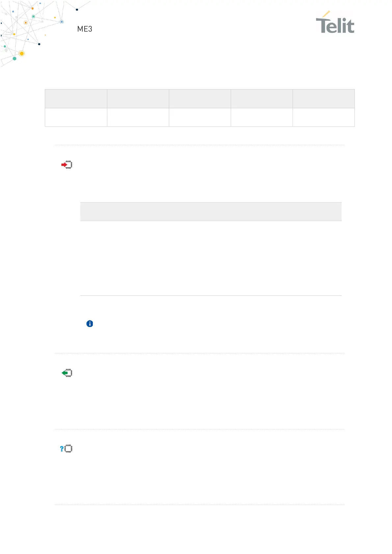Click the blue question mark chip icon

pos(66,449)
